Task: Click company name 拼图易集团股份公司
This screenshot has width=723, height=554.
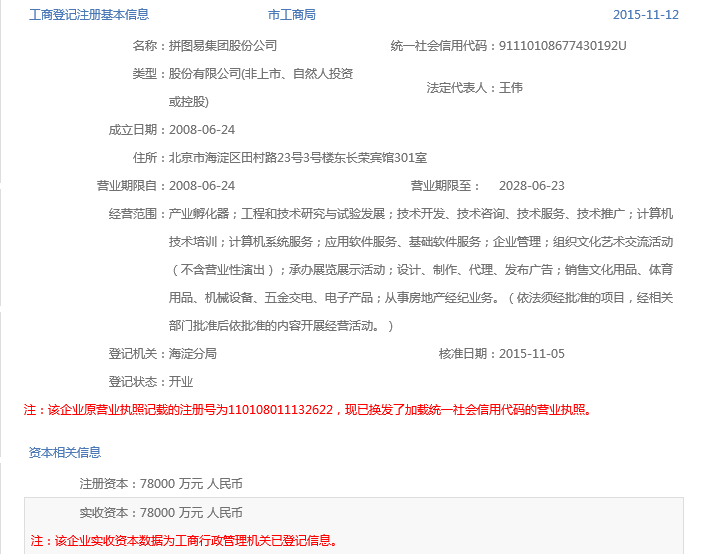Action: tap(223, 46)
